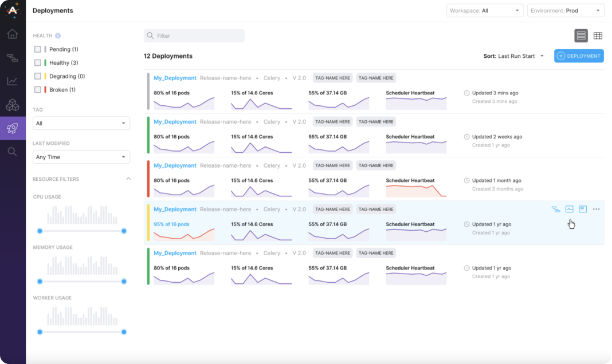The image size is (612, 364).
Task: Open the Workspace: All dropdown
Action: (485, 10)
